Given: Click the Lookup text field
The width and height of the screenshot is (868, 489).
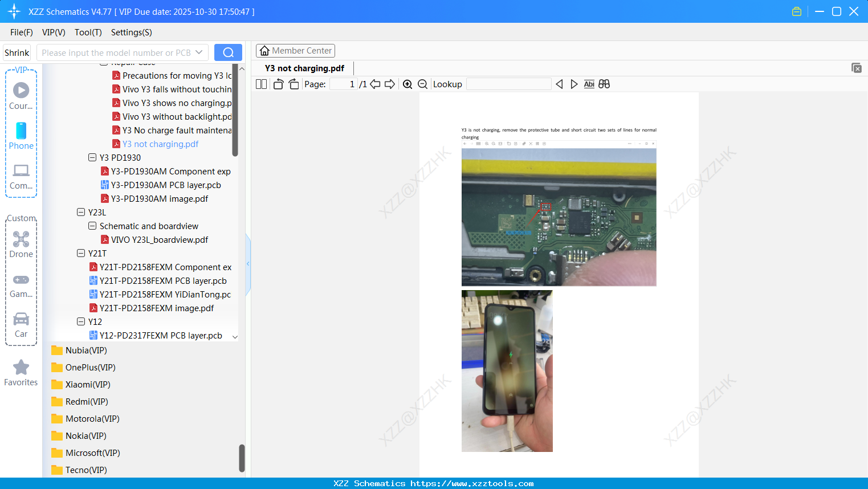Looking at the screenshot, I should tap(509, 84).
